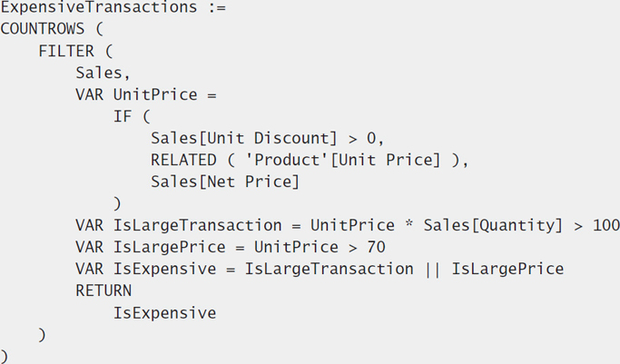Viewport: 620px width, 364px height.
Task: Click 'Product'[Unit Price] column reference
Action: click(343, 160)
